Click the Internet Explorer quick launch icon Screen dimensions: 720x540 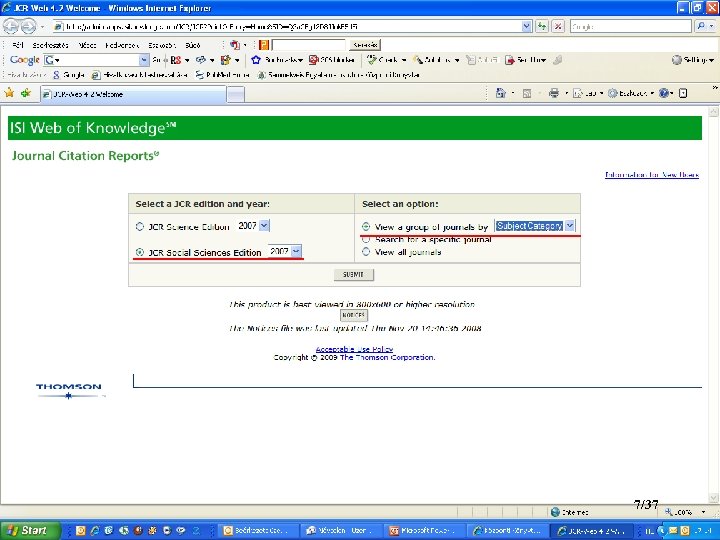95,530
